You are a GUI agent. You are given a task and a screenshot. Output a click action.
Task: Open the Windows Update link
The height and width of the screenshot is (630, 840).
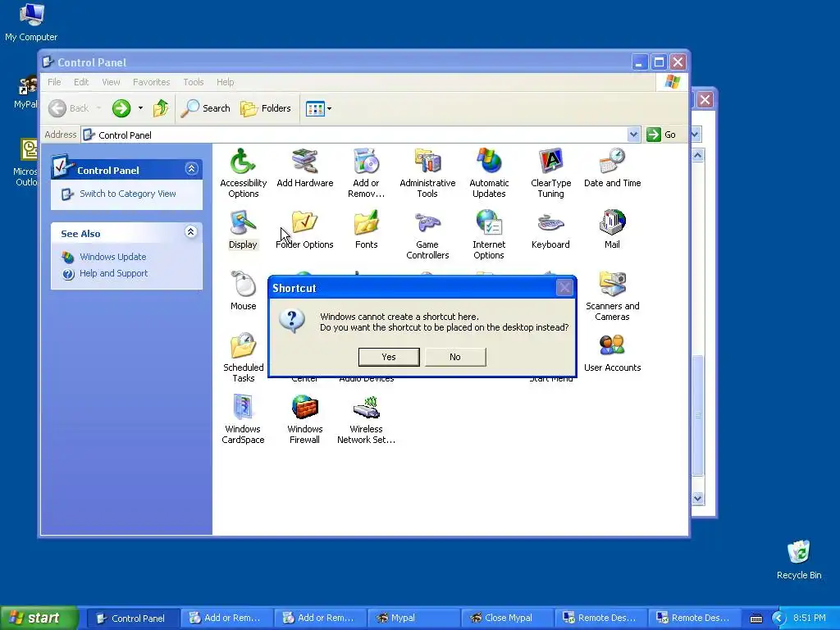pyautogui.click(x=112, y=257)
